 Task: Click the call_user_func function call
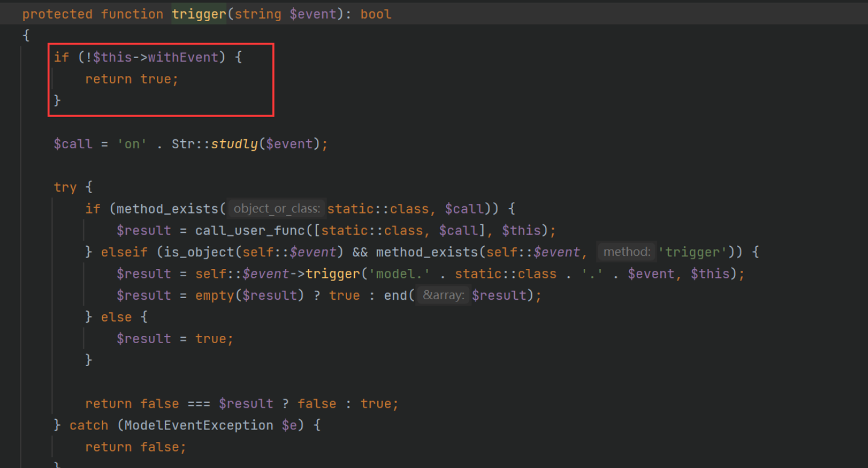tap(250, 230)
